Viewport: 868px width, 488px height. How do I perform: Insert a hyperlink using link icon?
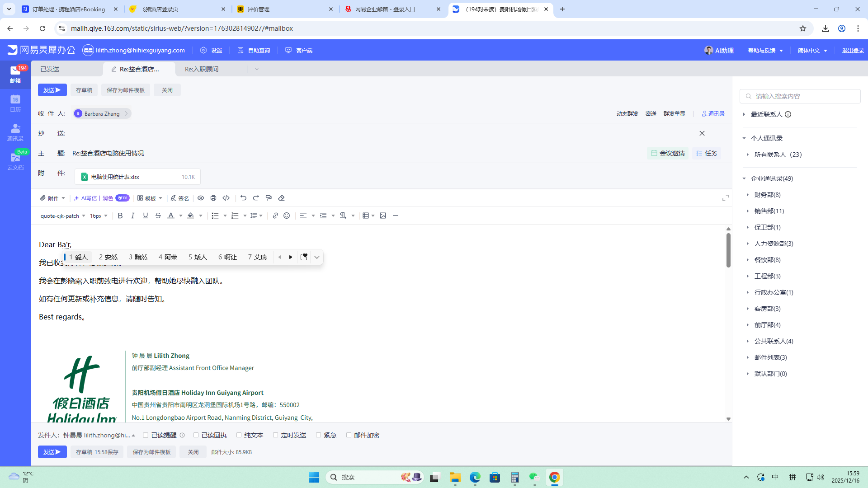click(275, 216)
